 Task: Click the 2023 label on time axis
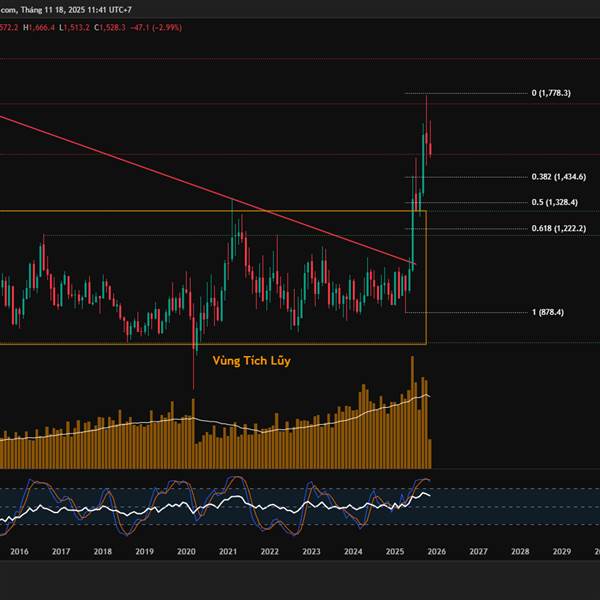click(x=311, y=551)
